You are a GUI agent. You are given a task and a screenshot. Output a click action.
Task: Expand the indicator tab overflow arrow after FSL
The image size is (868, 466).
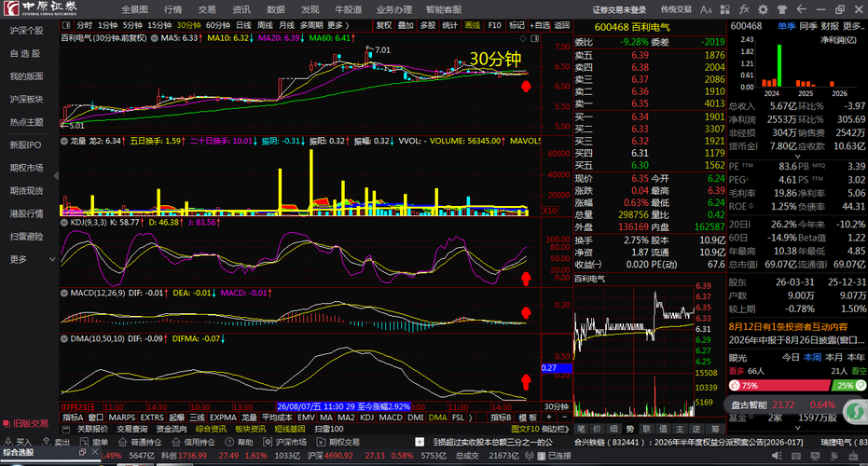coord(471,418)
